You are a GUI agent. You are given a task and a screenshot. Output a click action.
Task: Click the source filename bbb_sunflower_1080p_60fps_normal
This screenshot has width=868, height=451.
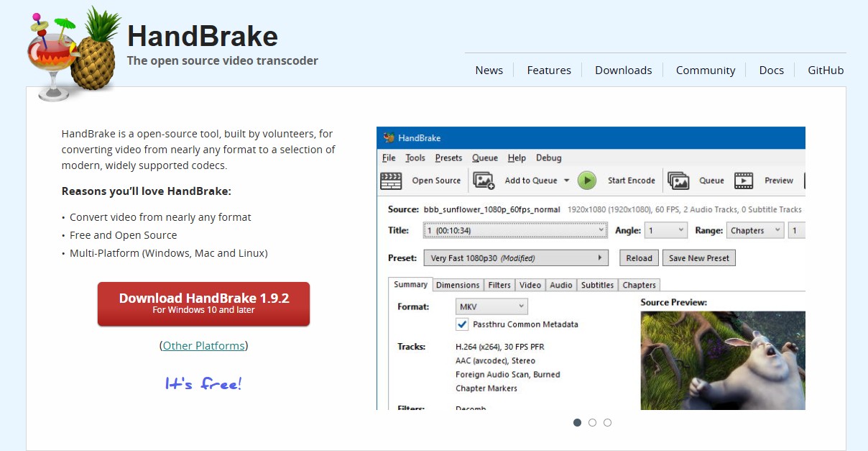[x=492, y=209]
